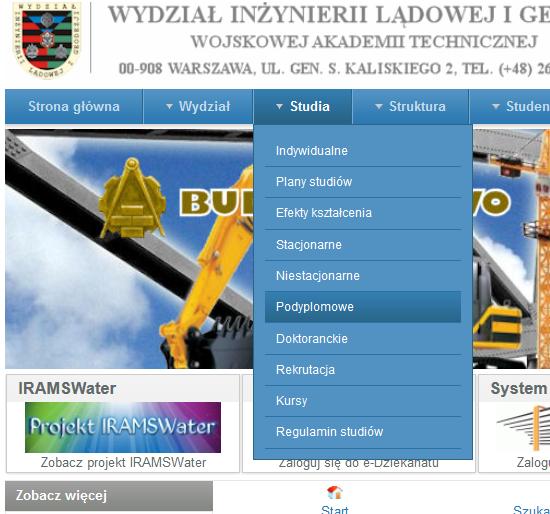The width and height of the screenshot is (550, 514).
Task: Open the Start link
Action: click(x=335, y=509)
